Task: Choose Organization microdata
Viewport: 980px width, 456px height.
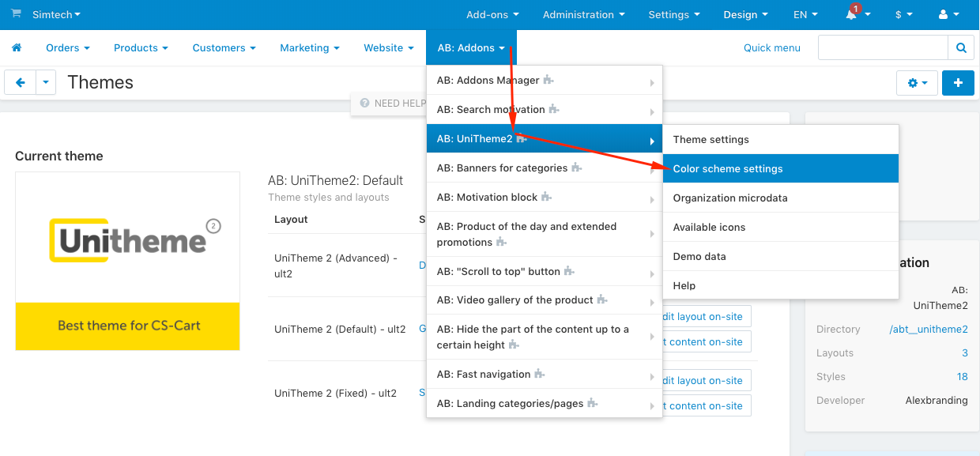Action: 781,198
